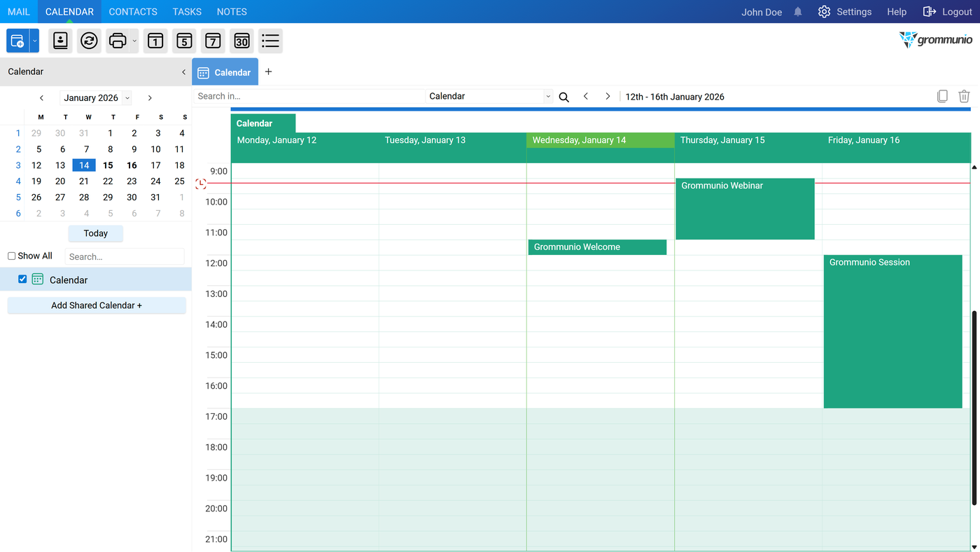980x552 pixels.
Task: Select the Calendar folder row
Action: (x=96, y=280)
